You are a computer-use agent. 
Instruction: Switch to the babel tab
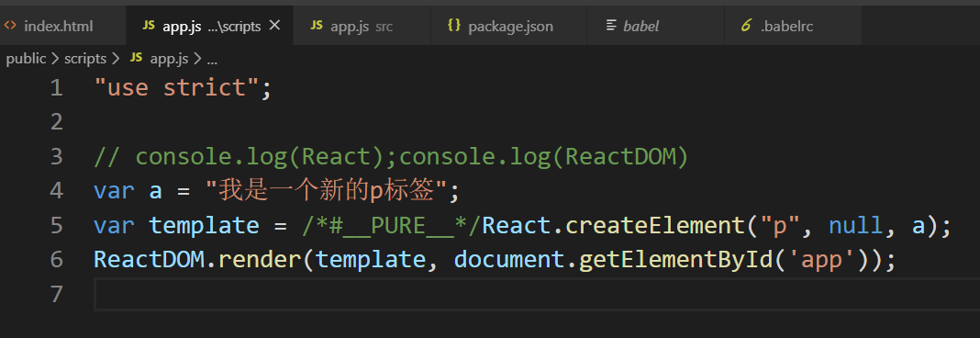[x=655, y=26]
